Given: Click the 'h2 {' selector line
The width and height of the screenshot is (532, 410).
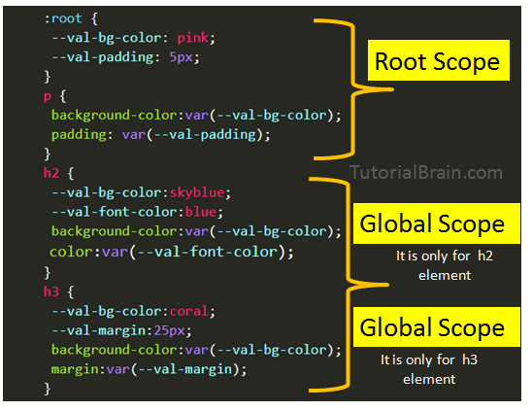Looking at the screenshot, I should point(58,173).
